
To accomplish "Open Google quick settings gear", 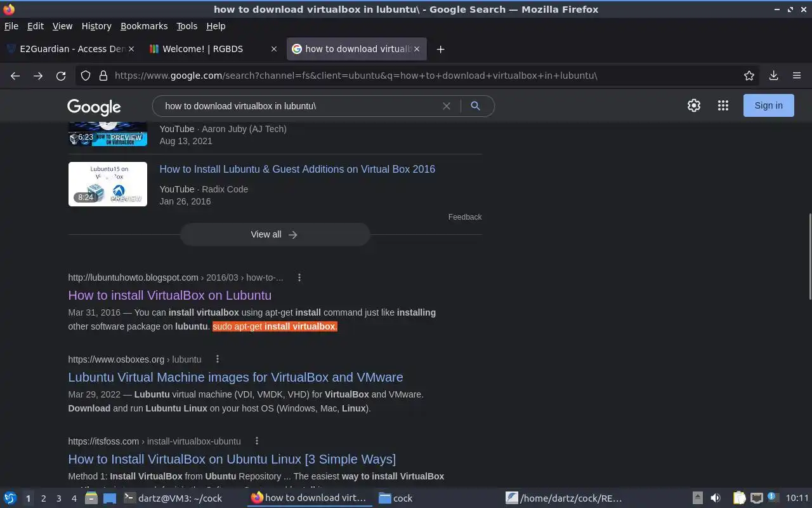I will pos(694,106).
